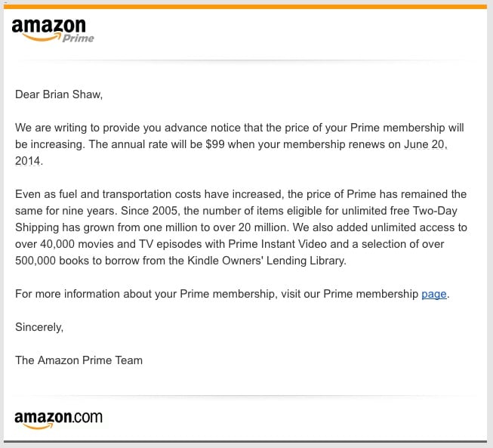Click the gray bar at email bottom
The width and height of the screenshot is (493, 448).
coord(246,440)
